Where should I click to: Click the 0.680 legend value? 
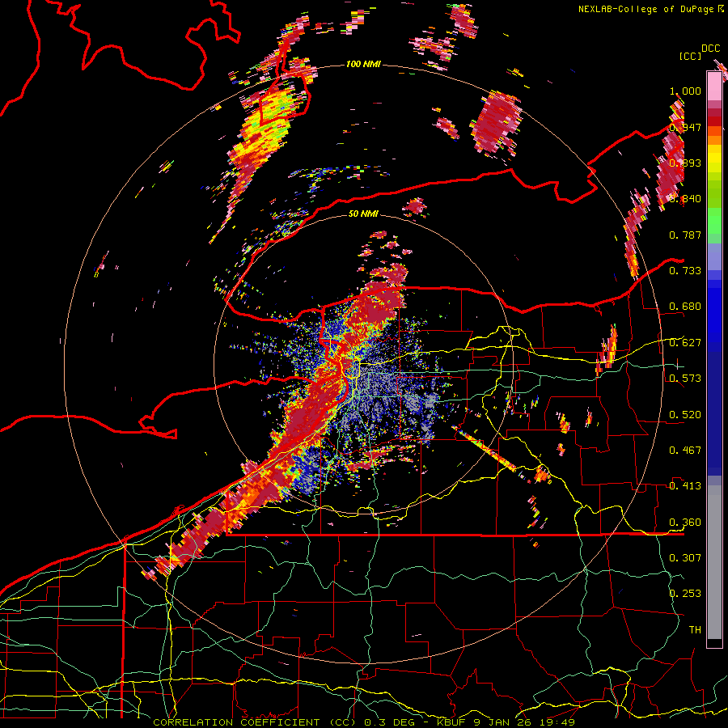pyautogui.click(x=685, y=307)
